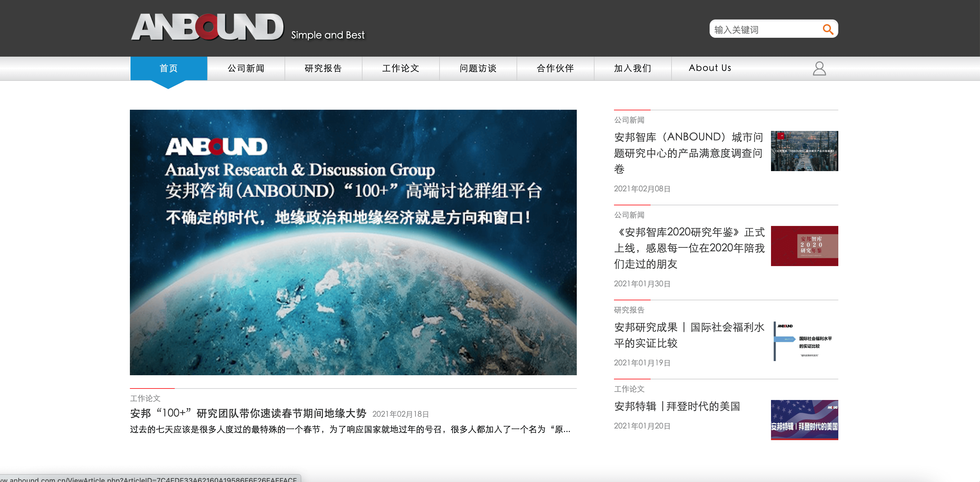Open the 国际社会福利水平 report thumbnail
980x482 pixels.
pos(804,341)
